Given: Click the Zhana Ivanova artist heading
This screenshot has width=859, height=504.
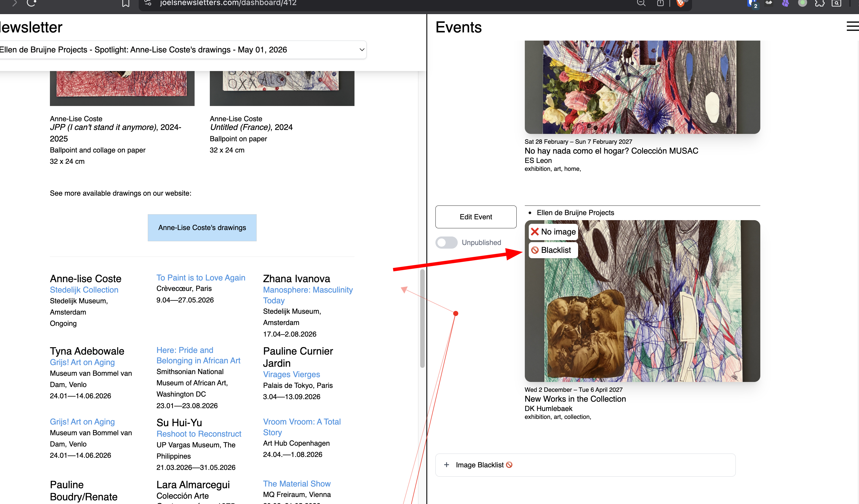Looking at the screenshot, I should [297, 279].
